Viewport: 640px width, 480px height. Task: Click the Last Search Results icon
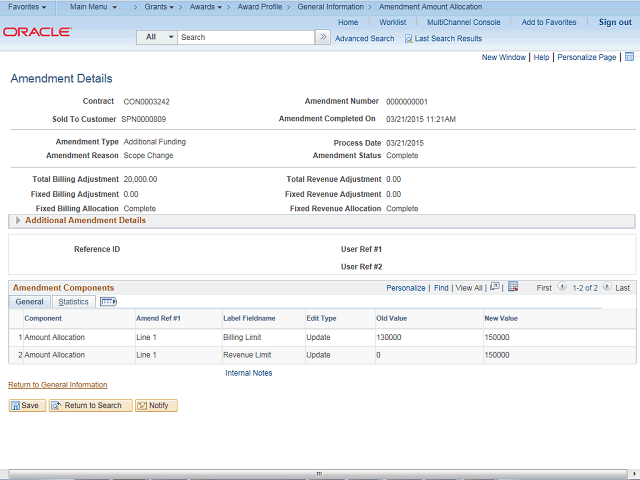click(x=408, y=38)
